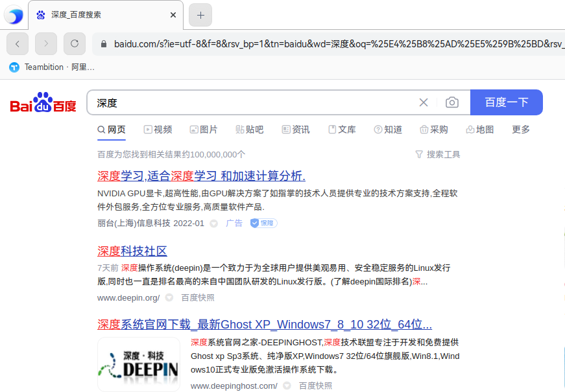Click the 丽台(上海)信息科技 advertiser name
565x392 pixels.
(x=134, y=223)
